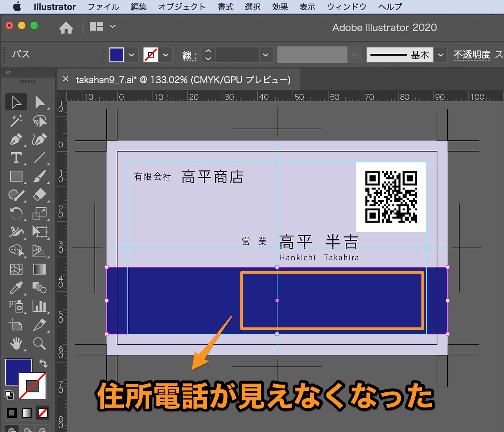
Task: Expand the fill color dropdown arrow
Action: click(x=132, y=55)
